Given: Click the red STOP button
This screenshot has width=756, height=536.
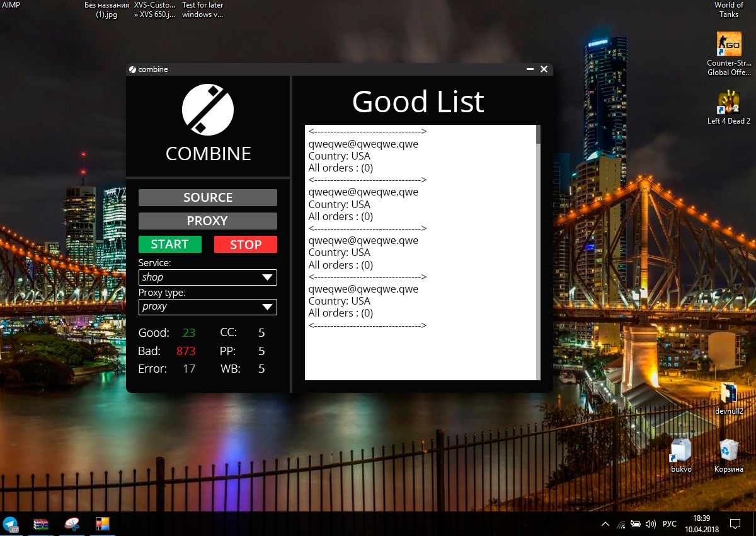Looking at the screenshot, I should tap(246, 245).
